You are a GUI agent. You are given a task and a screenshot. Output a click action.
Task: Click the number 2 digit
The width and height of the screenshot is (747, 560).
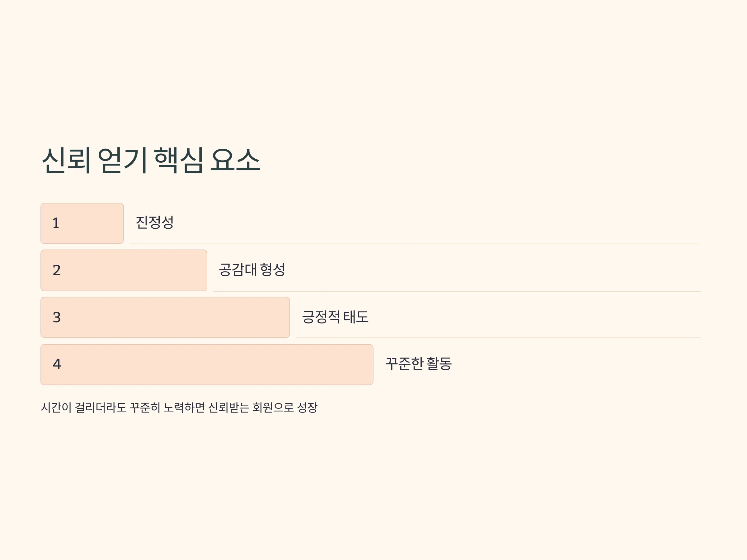click(57, 270)
